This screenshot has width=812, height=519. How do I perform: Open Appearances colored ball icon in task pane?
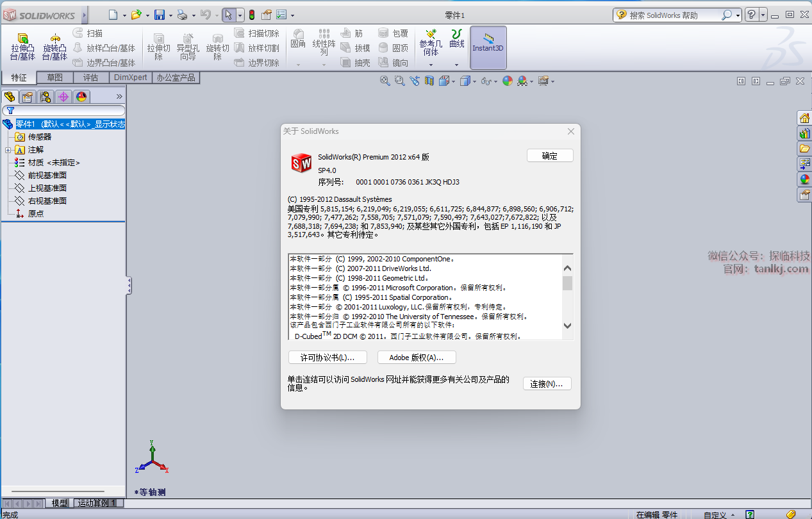(804, 179)
